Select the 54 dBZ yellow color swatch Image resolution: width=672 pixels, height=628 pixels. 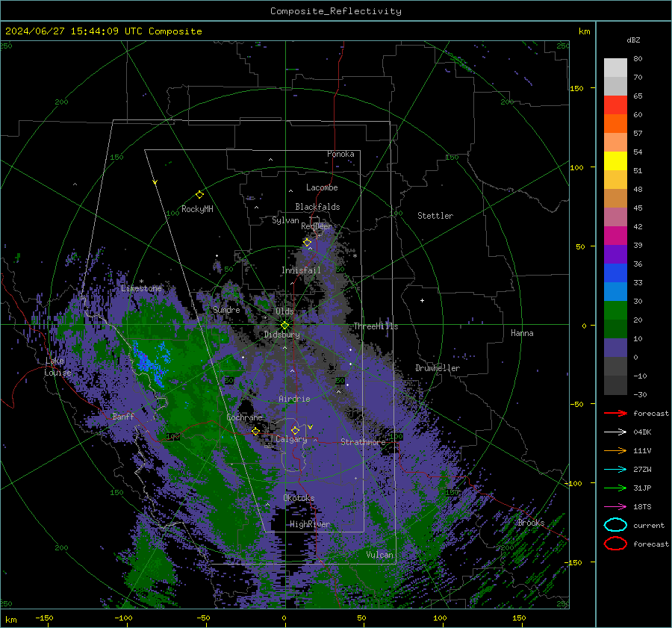click(615, 161)
